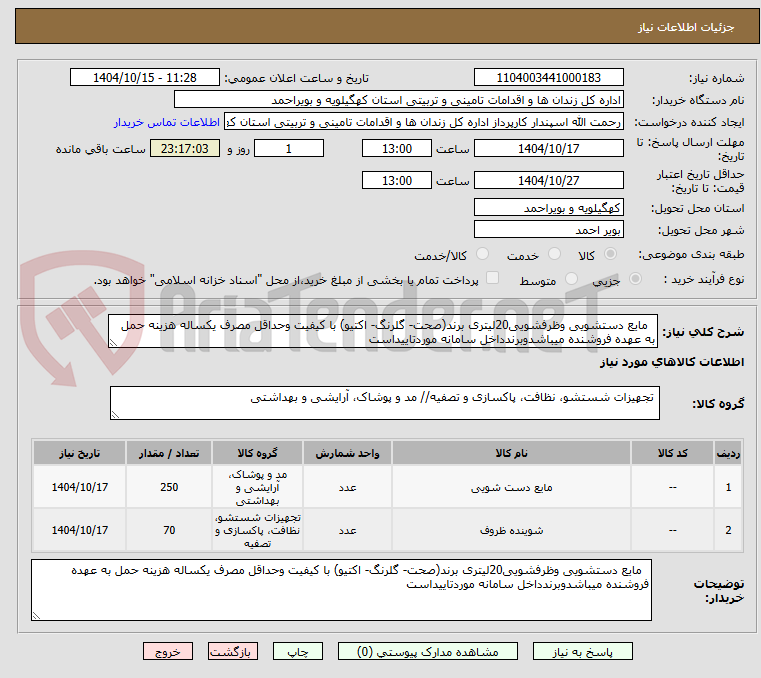Click the تجهیزات شستشو group cell in row 2
The height and width of the screenshot is (678, 761).
pos(257,530)
